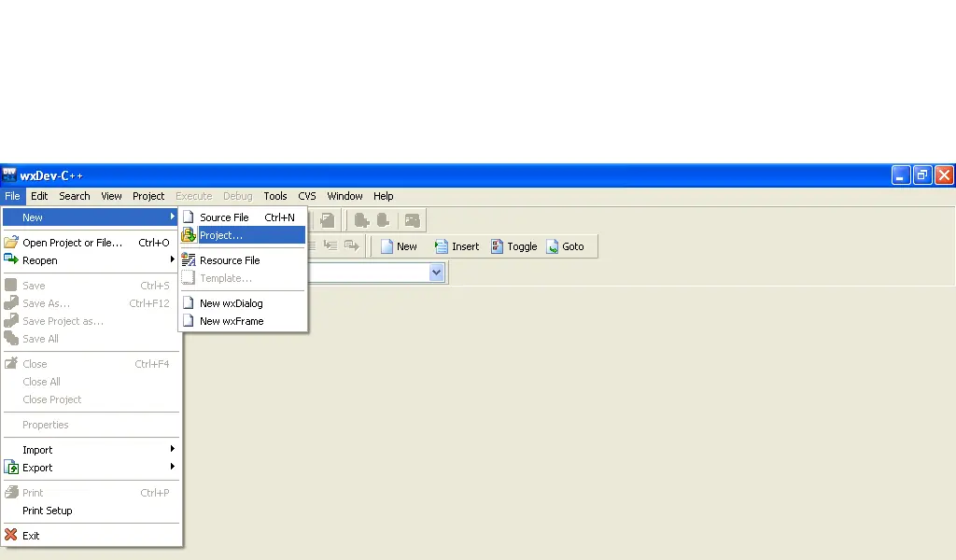Open the CVS menu
The image size is (956, 560).
pos(306,196)
